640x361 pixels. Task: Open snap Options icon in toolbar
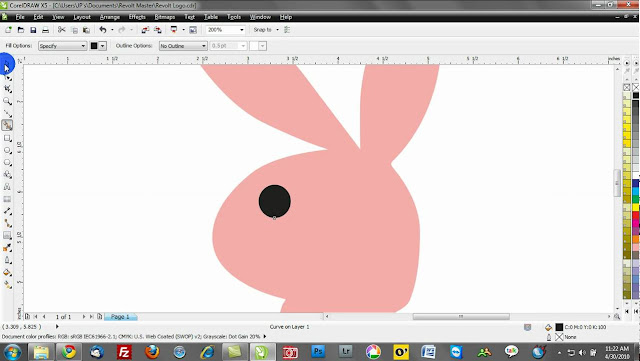[287, 30]
